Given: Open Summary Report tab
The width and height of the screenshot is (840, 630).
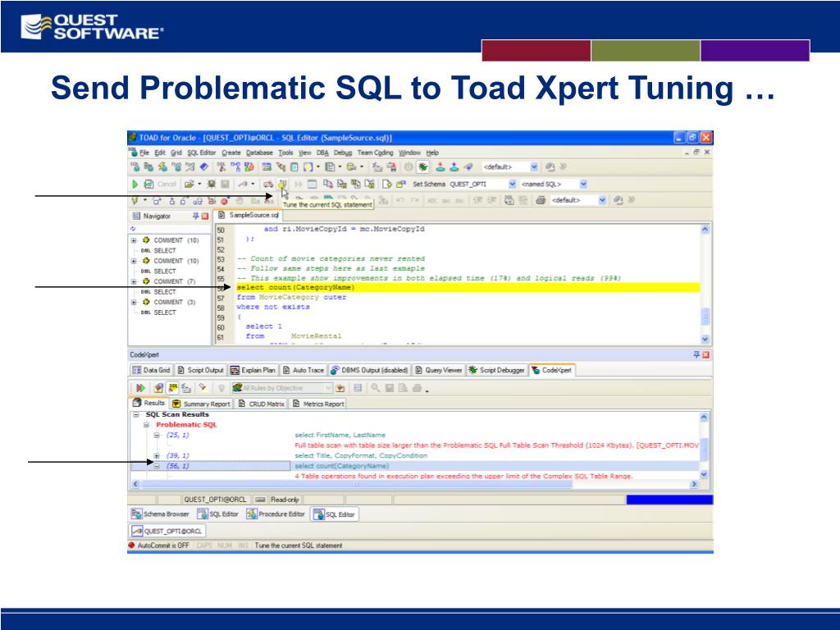Looking at the screenshot, I should pos(201,404).
